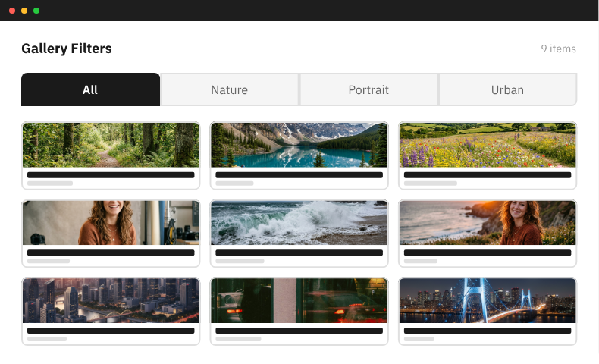Click the caption under the wildflower meadow photo

(x=431, y=184)
